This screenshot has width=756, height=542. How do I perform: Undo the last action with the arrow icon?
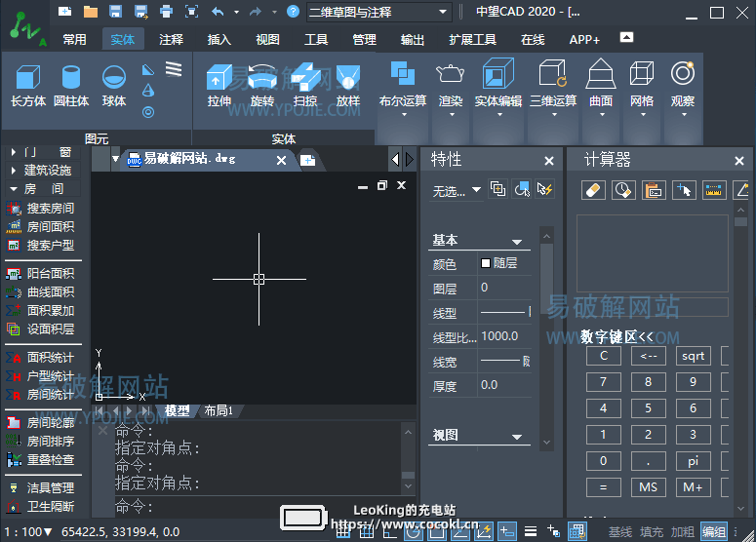(218, 11)
